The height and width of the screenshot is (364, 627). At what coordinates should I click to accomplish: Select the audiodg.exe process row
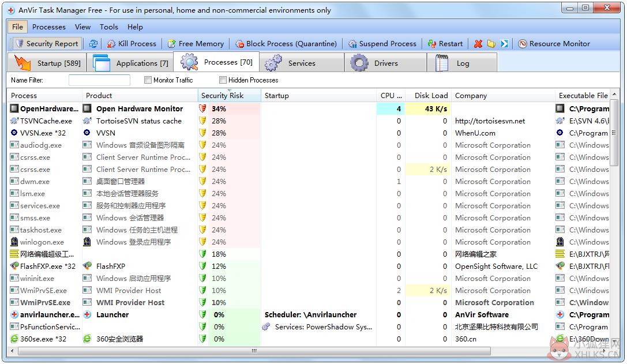[309, 145]
